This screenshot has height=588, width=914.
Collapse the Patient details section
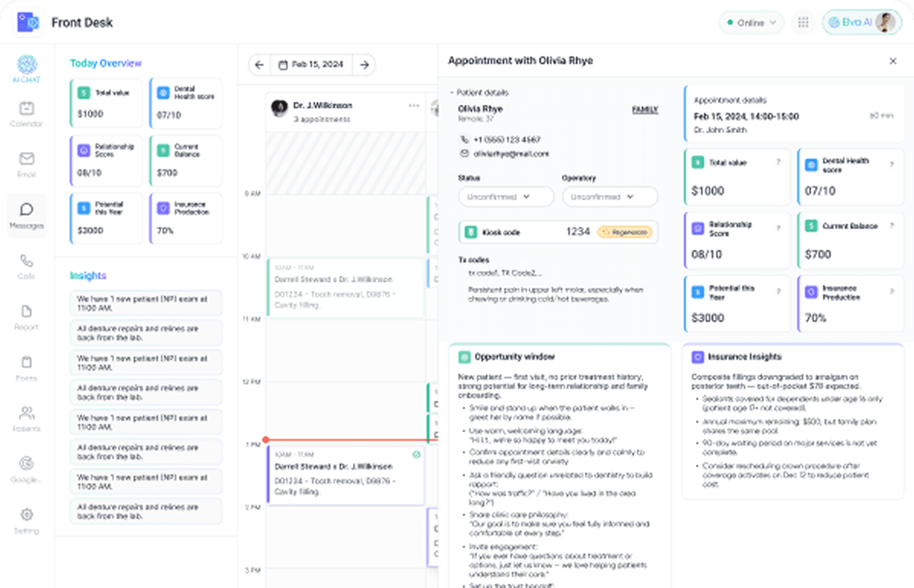pos(452,93)
